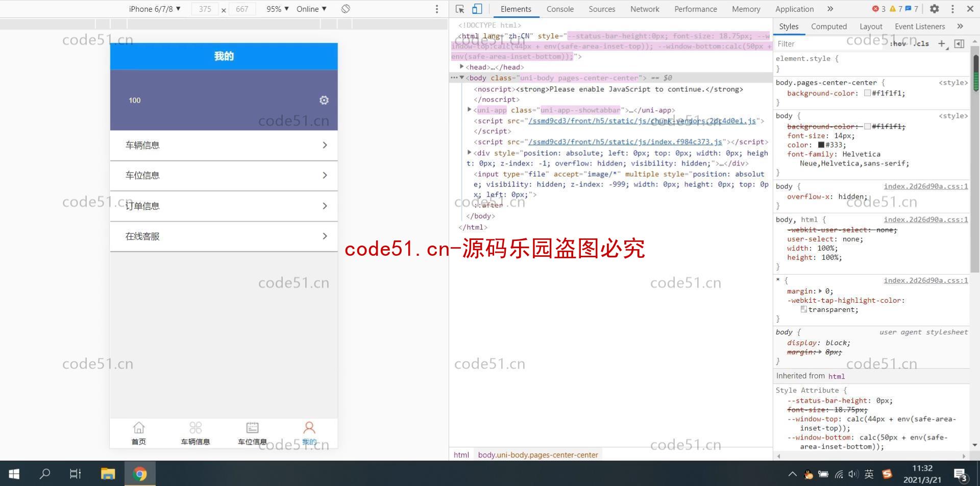Click the #f1f1f1 swatch in body.pages-center-center
980x486 pixels.
[x=867, y=93]
